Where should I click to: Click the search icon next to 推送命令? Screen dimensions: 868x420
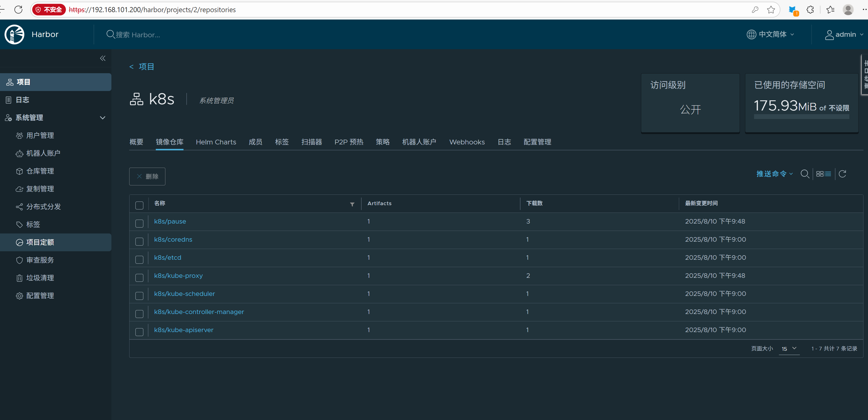pyautogui.click(x=805, y=174)
